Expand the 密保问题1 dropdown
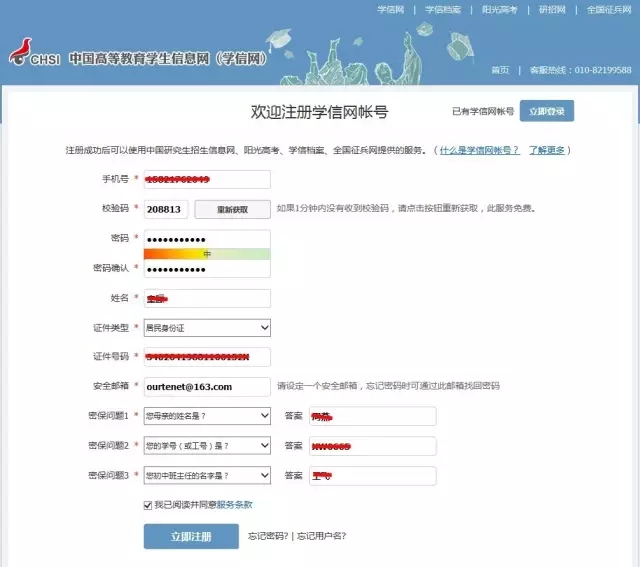Image resolution: width=640 pixels, height=567 pixels. coord(207,416)
